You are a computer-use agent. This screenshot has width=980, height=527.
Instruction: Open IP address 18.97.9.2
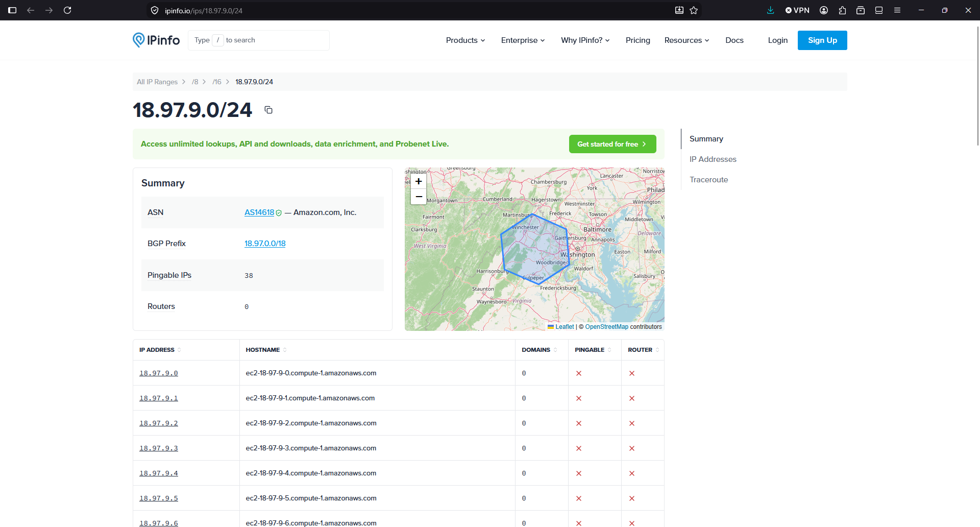coord(159,423)
